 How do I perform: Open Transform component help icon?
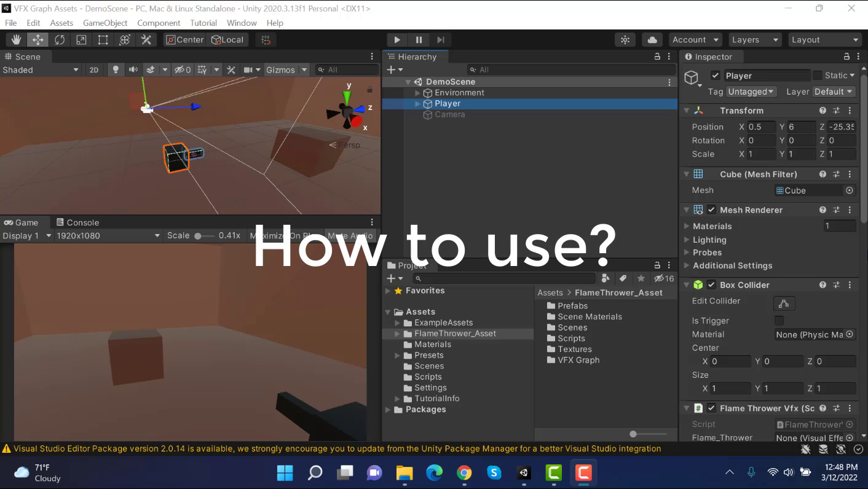point(823,111)
